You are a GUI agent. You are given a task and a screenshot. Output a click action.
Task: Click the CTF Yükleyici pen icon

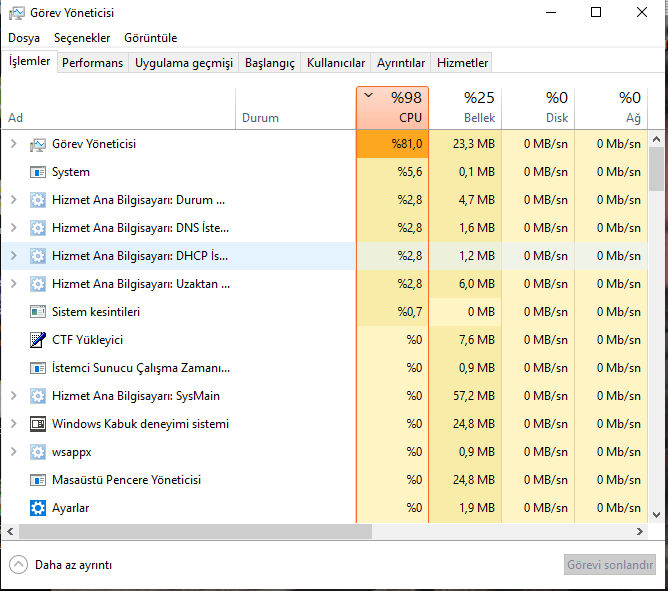(x=37, y=340)
